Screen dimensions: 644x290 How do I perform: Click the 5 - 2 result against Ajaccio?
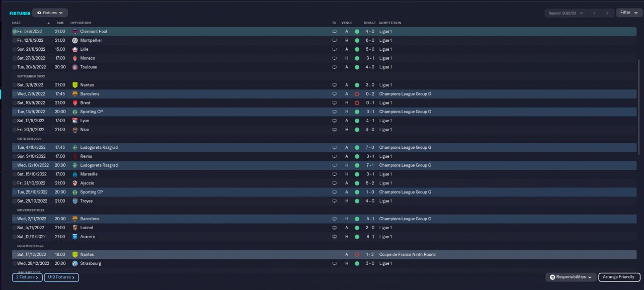coord(370,183)
